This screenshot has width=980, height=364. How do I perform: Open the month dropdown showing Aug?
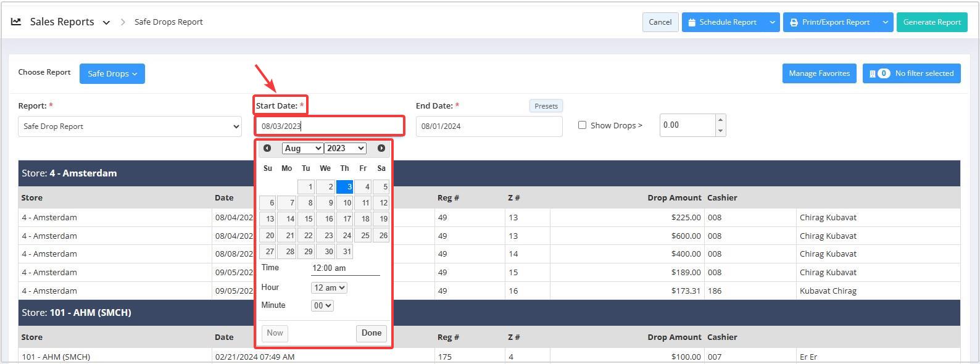pyautogui.click(x=302, y=148)
